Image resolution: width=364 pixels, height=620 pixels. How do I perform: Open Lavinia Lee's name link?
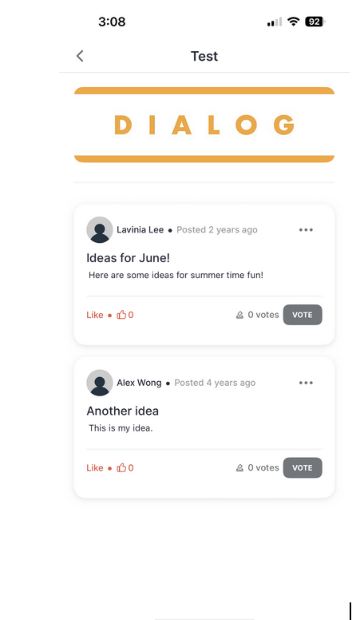(140, 230)
